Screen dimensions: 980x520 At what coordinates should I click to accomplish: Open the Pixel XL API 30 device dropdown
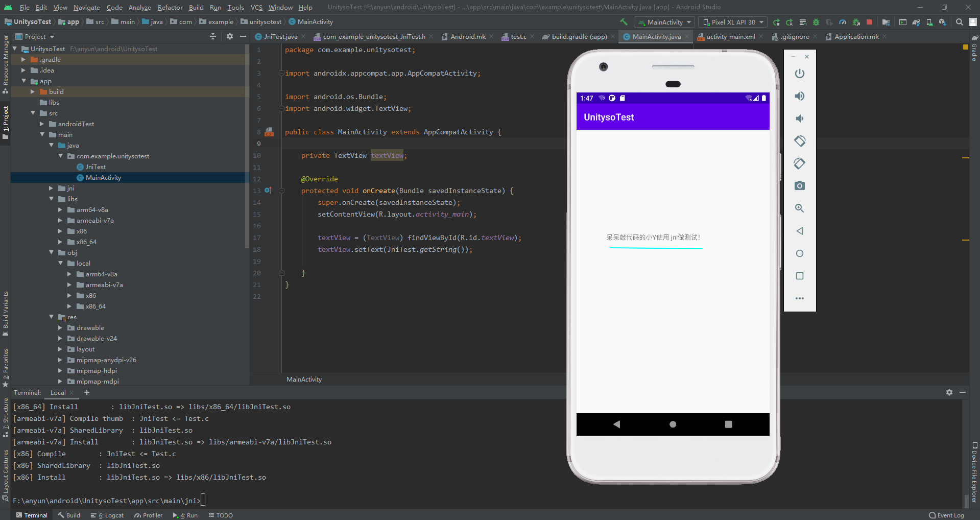pyautogui.click(x=733, y=22)
